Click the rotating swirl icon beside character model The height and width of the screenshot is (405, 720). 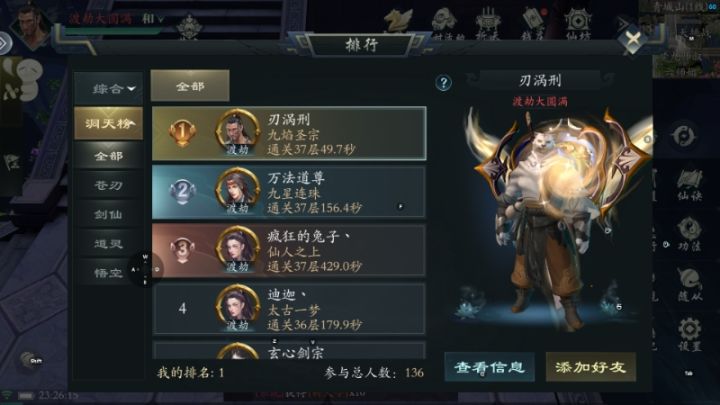click(683, 136)
